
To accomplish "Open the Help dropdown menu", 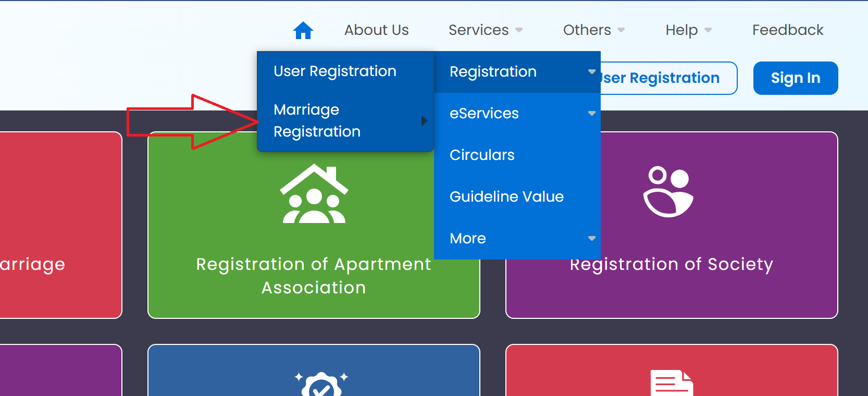I will (688, 30).
